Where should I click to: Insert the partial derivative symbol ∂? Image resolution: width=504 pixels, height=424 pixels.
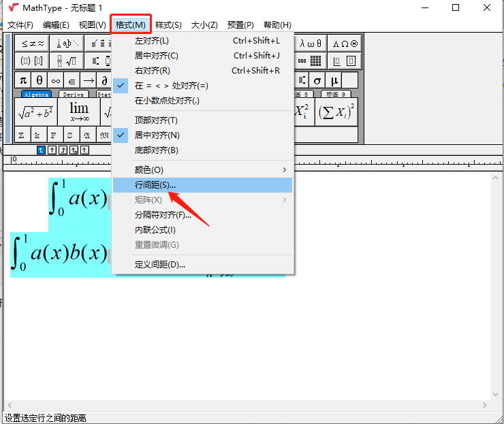[104, 80]
